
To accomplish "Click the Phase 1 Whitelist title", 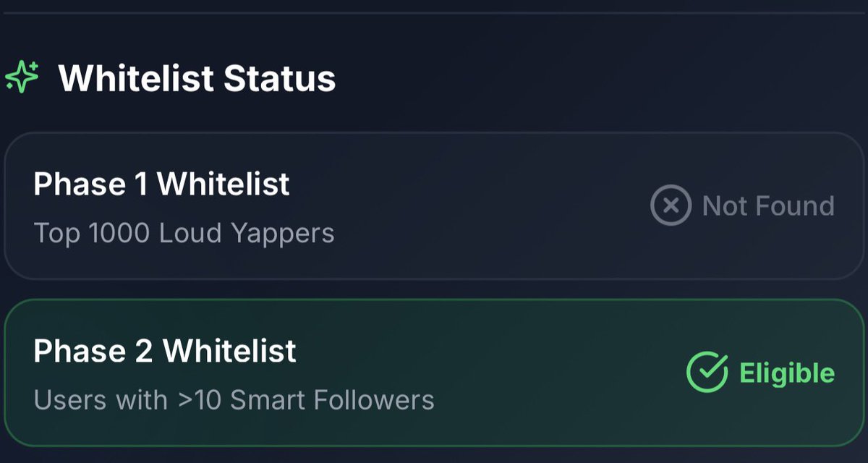I will [161, 184].
